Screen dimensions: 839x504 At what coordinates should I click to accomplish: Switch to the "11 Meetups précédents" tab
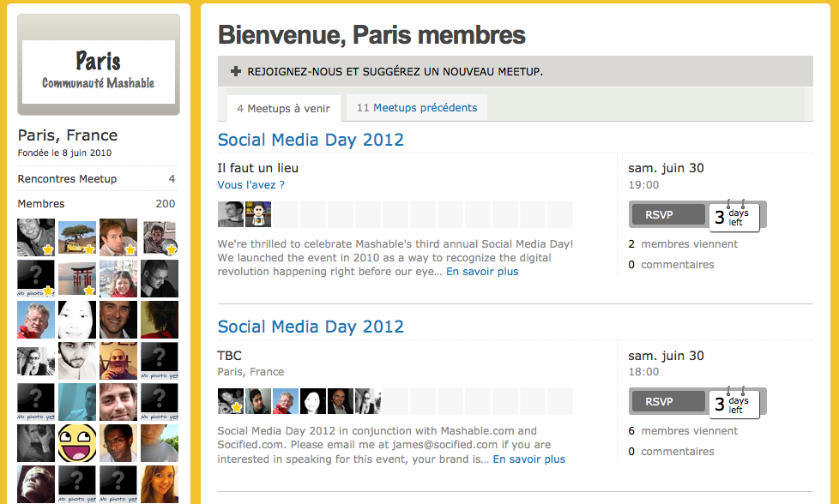coord(417,108)
